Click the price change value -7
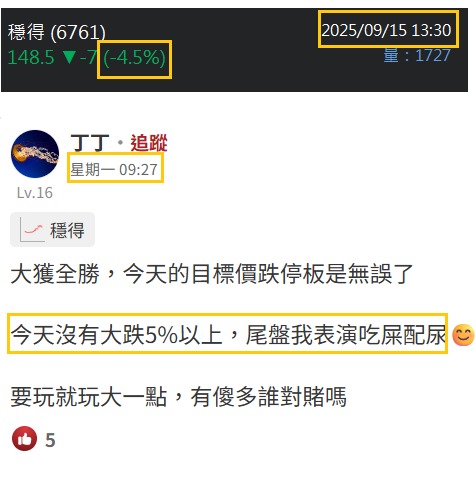Viewport: 476px width, 494px height. (x=89, y=57)
